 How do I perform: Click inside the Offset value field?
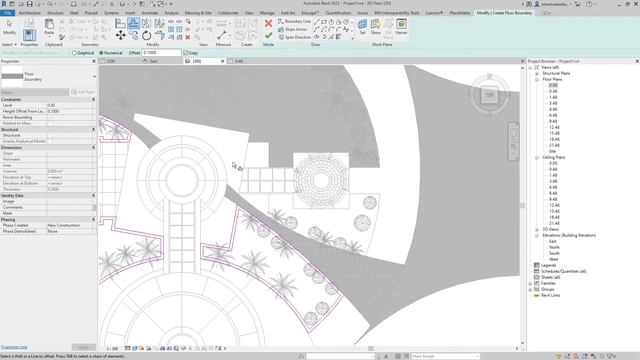tap(161, 53)
